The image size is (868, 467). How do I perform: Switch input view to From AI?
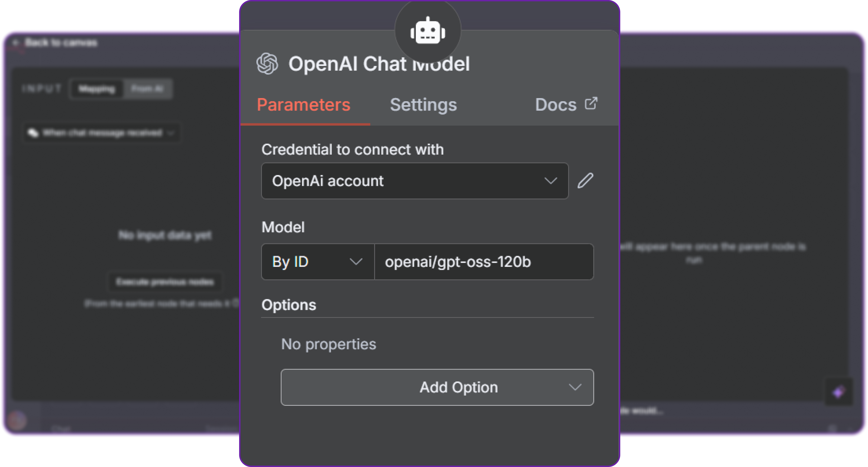click(148, 89)
